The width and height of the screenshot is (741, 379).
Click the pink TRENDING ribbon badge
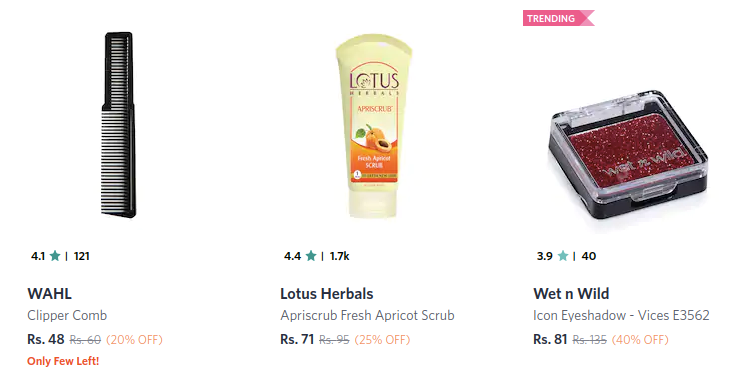coord(558,18)
